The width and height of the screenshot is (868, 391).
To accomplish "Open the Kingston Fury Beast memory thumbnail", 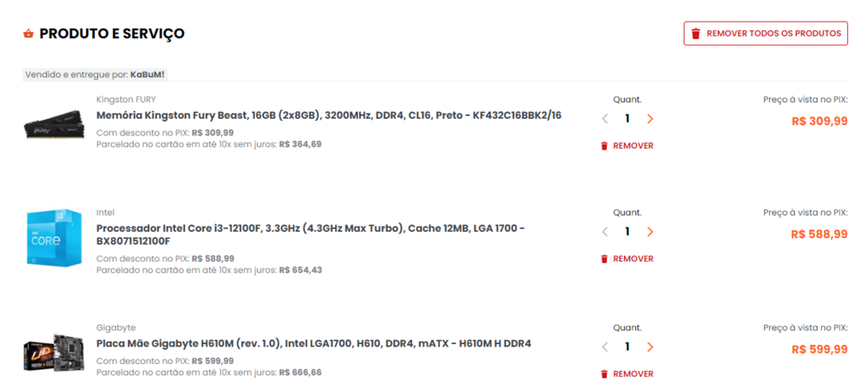I will coord(52,126).
